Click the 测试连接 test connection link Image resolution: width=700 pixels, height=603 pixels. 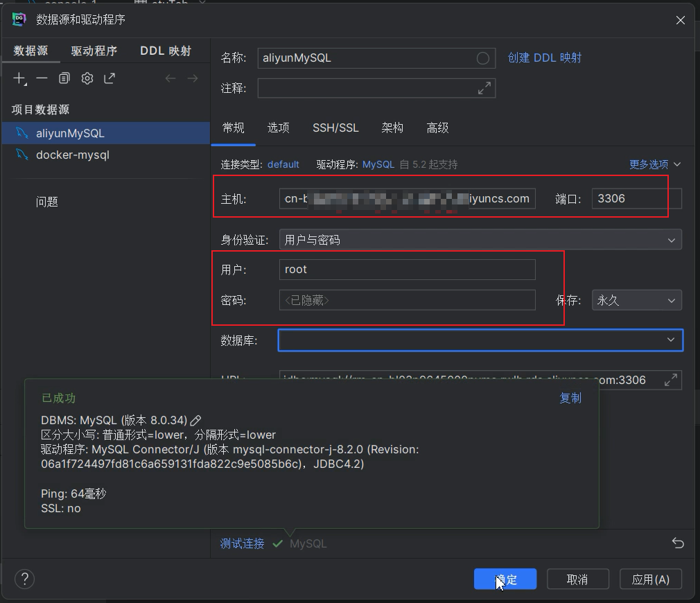(x=242, y=543)
